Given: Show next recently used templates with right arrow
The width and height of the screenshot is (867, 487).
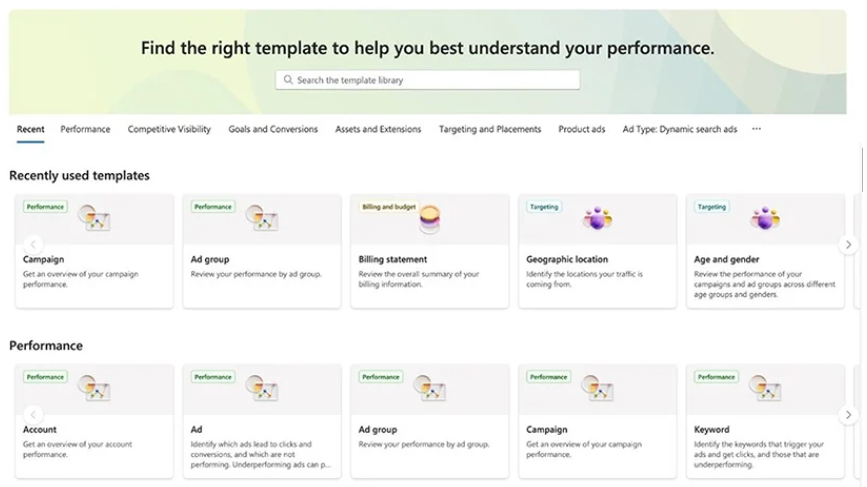Looking at the screenshot, I should 848,244.
